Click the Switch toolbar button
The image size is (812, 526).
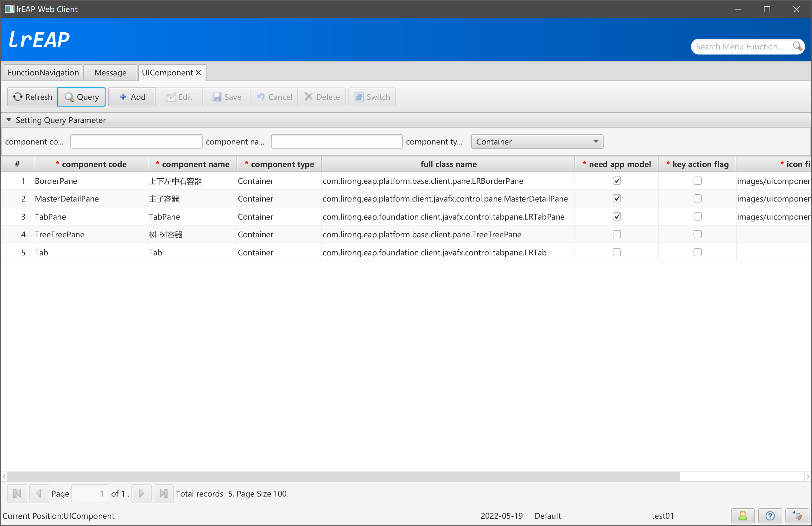(372, 97)
